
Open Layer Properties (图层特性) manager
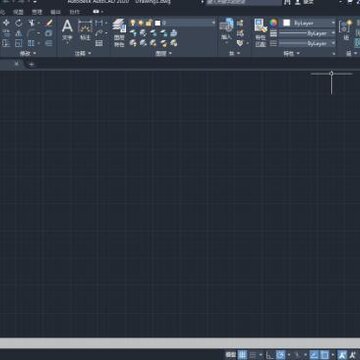pos(119,33)
